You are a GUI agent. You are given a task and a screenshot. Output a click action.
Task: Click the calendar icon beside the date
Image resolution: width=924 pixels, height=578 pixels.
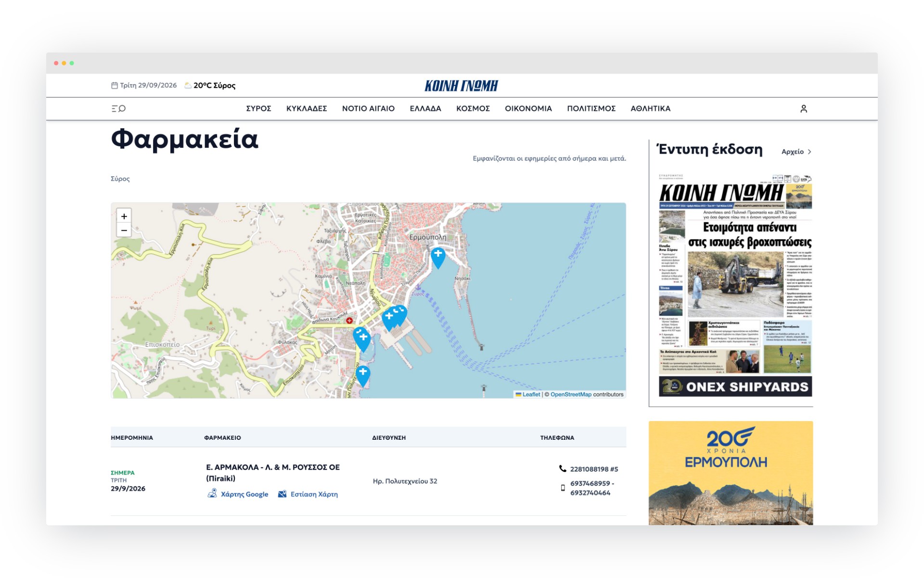[x=115, y=85]
